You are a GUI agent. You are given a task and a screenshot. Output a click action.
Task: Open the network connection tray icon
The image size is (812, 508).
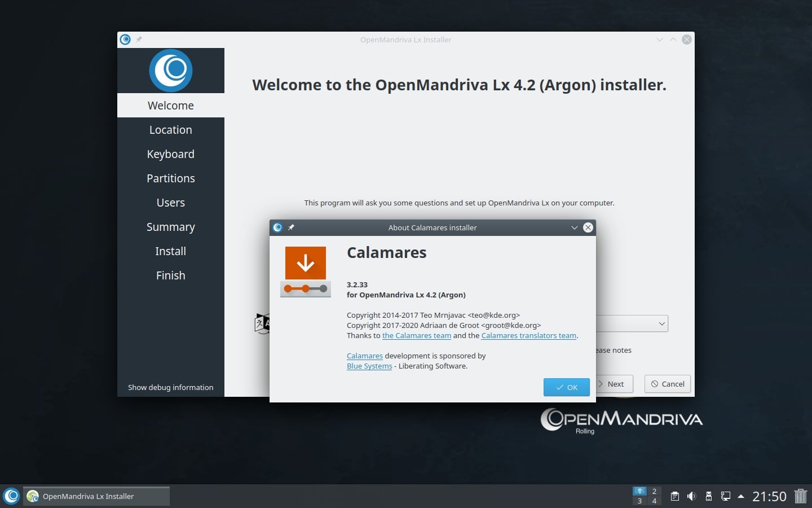[726, 496]
